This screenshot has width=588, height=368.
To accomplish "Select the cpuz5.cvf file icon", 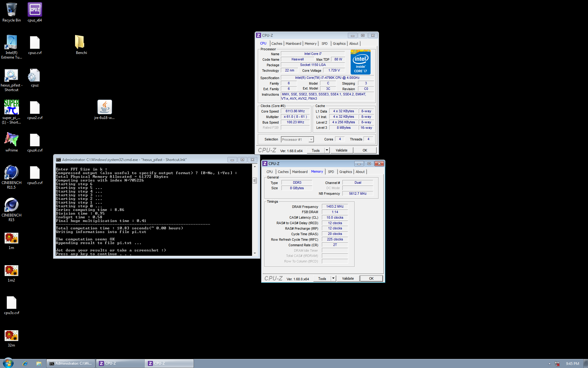I will coord(35,175).
